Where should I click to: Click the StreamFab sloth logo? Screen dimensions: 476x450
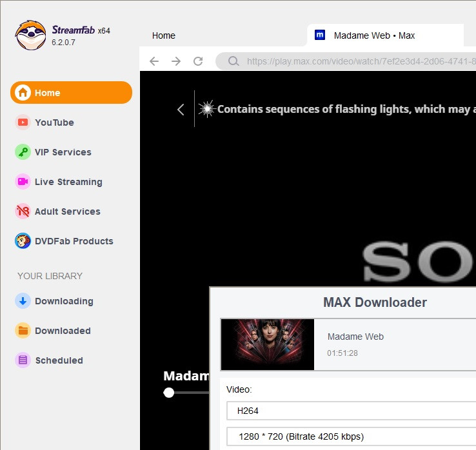click(x=31, y=35)
